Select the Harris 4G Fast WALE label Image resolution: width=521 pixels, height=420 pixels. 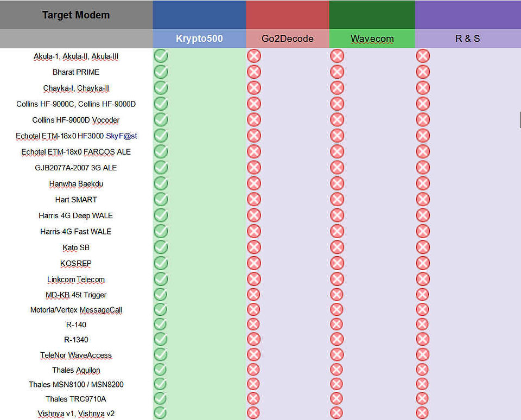76,232
